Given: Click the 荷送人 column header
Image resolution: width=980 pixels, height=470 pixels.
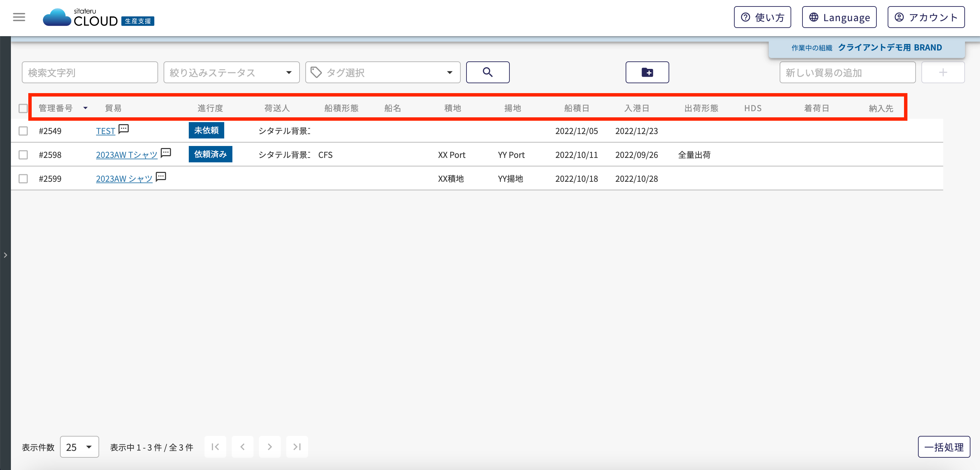Looking at the screenshot, I should tap(277, 108).
